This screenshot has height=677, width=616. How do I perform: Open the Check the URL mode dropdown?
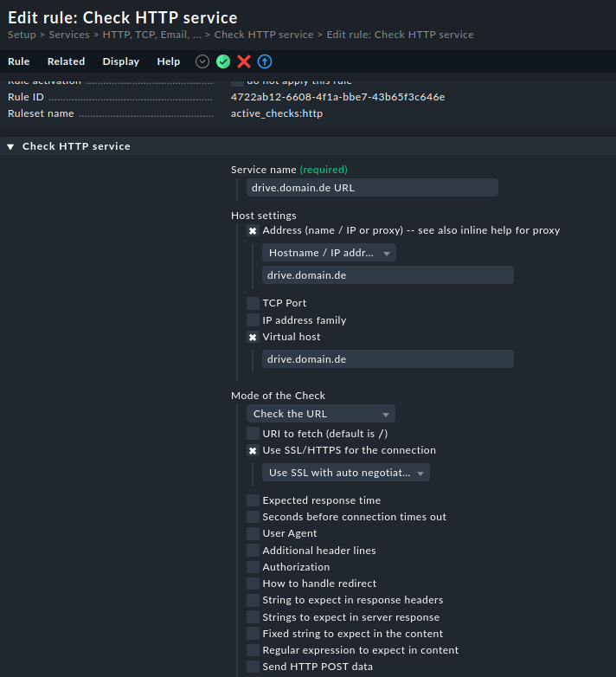[x=320, y=414]
